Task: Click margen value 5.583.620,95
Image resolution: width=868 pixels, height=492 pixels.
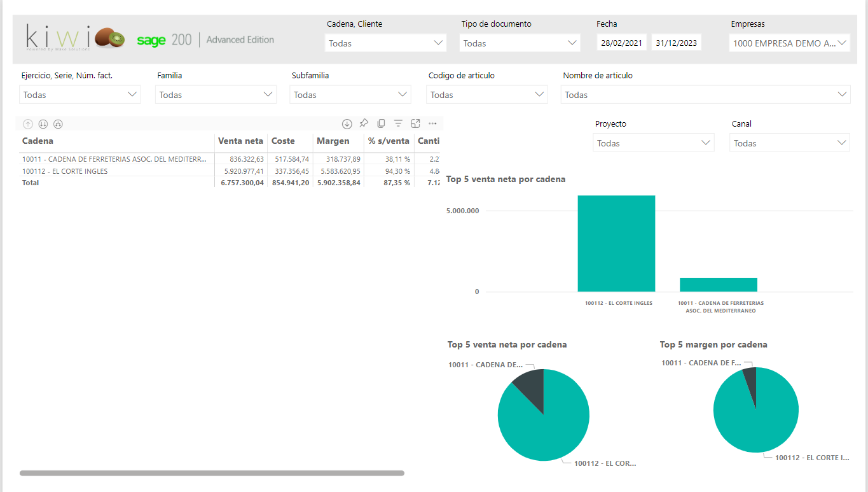Action: coord(340,171)
